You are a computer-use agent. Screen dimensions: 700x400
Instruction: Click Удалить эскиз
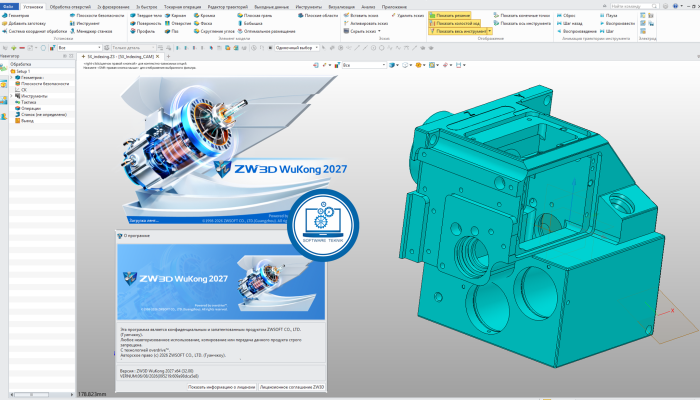pos(407,15)
